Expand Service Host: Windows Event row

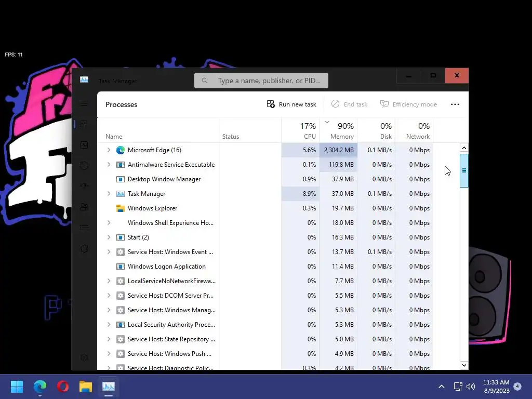pos(109,252)
